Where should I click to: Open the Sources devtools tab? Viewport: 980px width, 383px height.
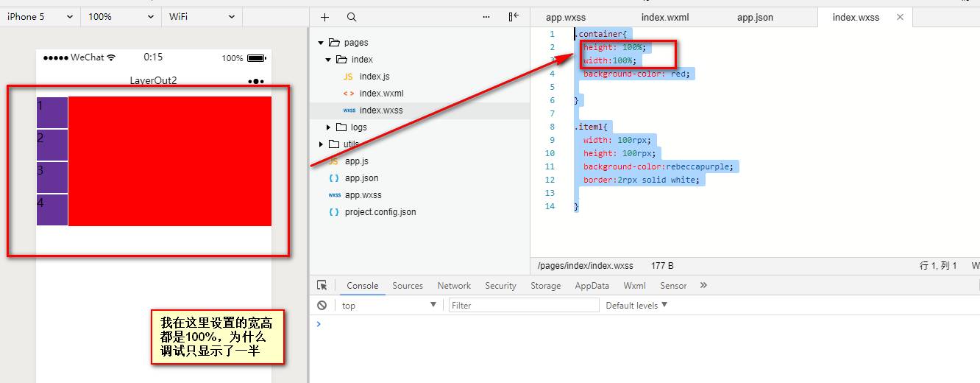pyautogui.click(x=408, y=286)
